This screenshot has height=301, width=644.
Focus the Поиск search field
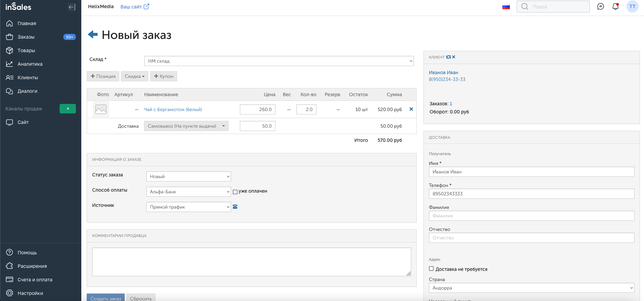[553, 7]
